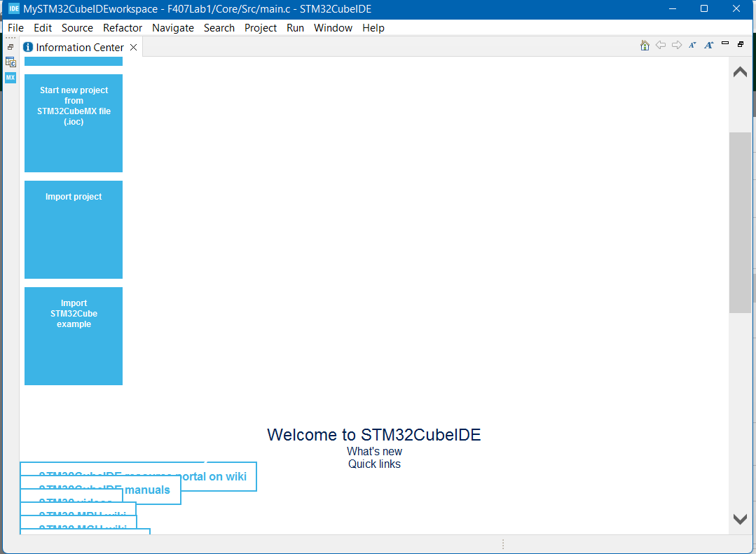Image resolution: width=756 pixels, height=554 pixels.
Task: Click the restore editor icon in left sidebar
Action: (10, 46)
